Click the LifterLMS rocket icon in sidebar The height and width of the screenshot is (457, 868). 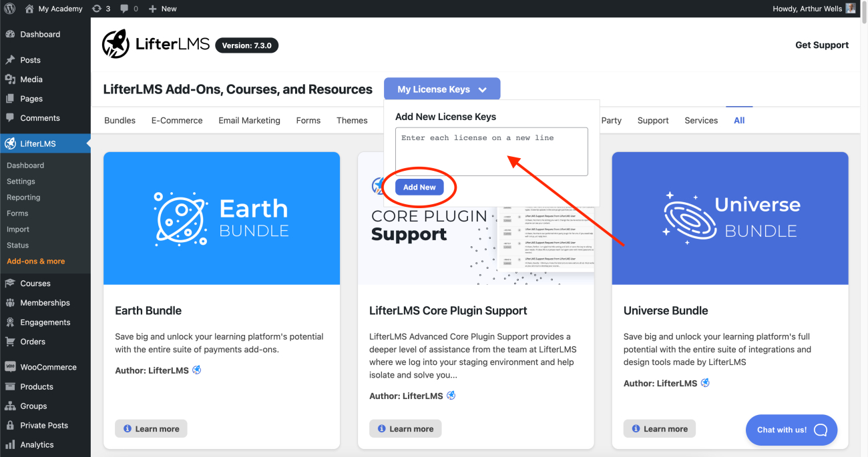pyautogui.click(x=10, y=143)
